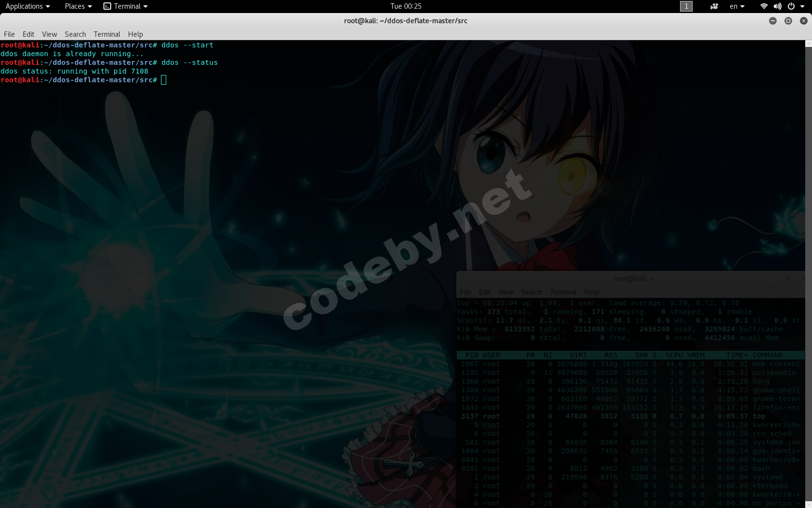
Task: Click the COMMAND column header in top
Action: pos(768,356)
